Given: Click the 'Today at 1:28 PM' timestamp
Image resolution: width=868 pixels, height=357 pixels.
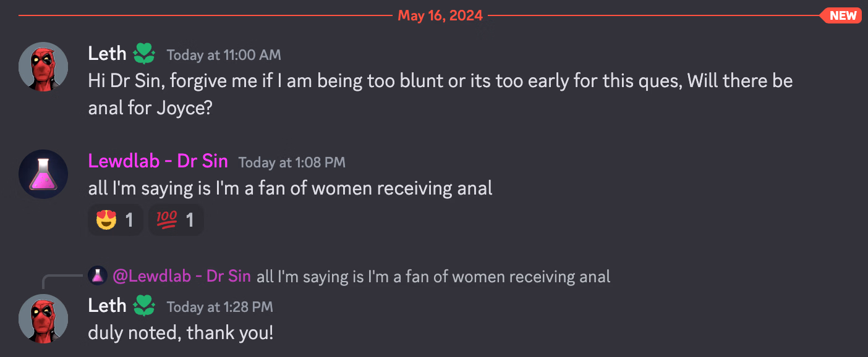Looking at the screenshot, I should 219,307.
